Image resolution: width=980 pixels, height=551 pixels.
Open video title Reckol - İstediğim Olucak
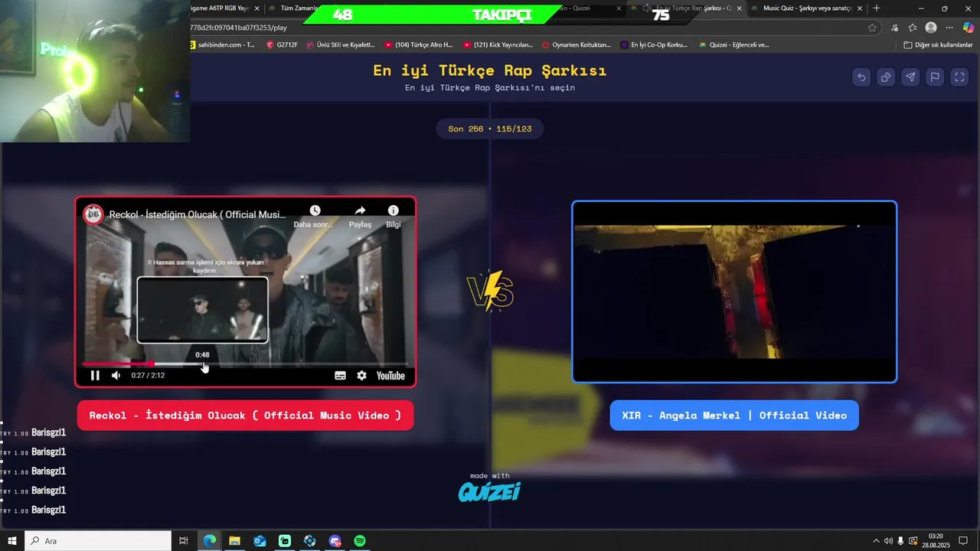197,214
